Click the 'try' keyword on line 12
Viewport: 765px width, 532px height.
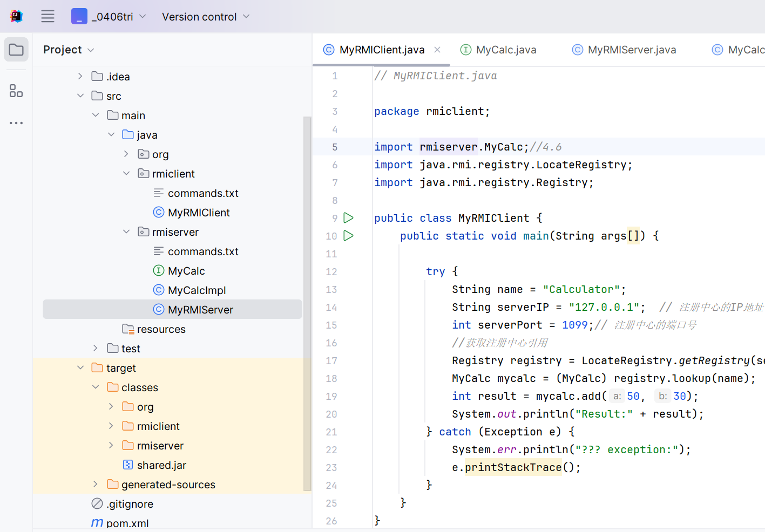tap(435, 271)
